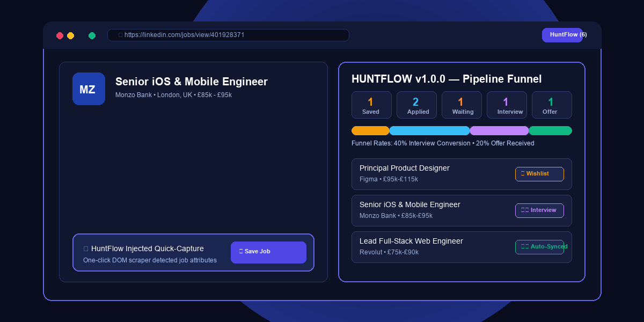Click the green window dot

coord(92,35)
